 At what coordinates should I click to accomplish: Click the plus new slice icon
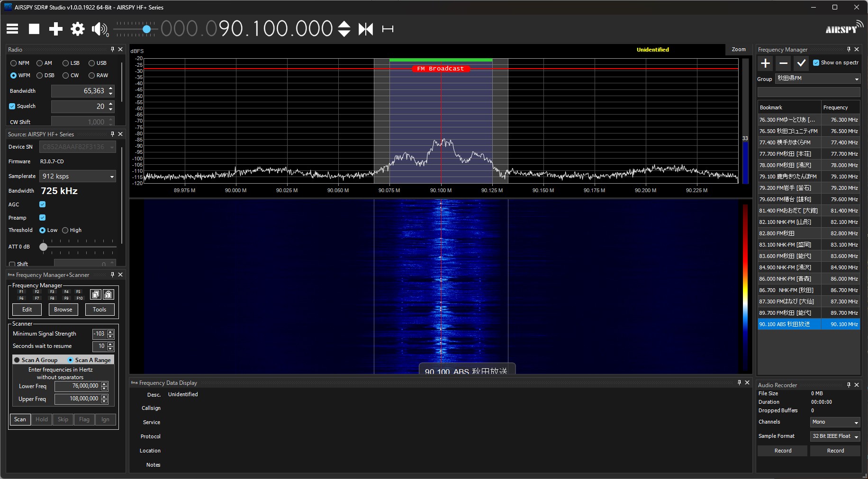tap(56, 29)
